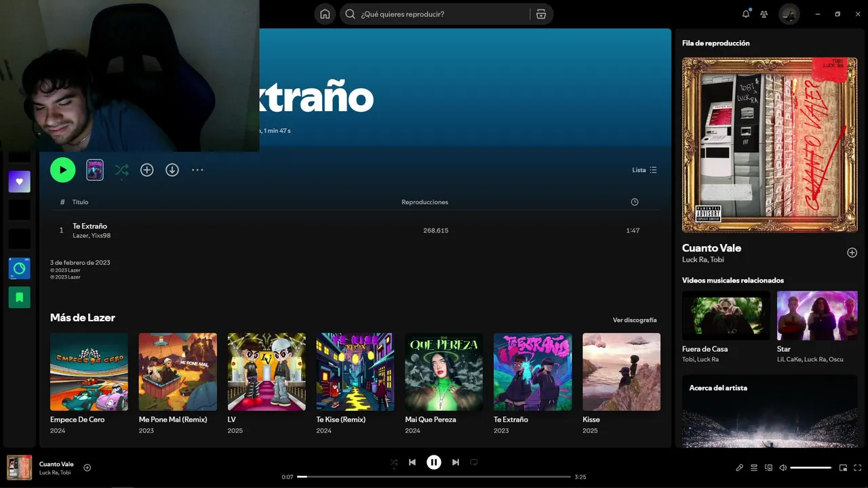Play the Fuera de Casa music video
The height and width of the screenshot is (488, 868).
(x=726, y=316)
